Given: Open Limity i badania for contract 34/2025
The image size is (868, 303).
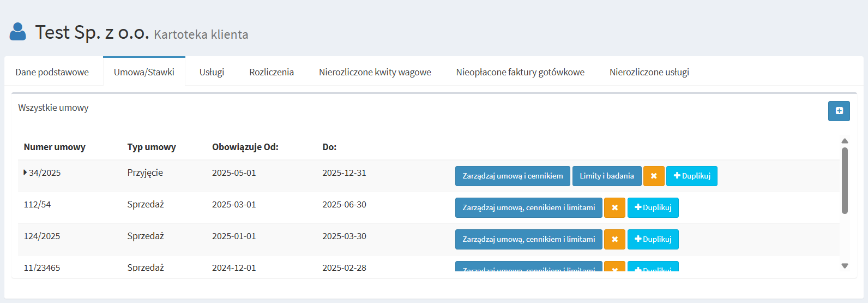Looking at the screenshot, I should [606, 176].
